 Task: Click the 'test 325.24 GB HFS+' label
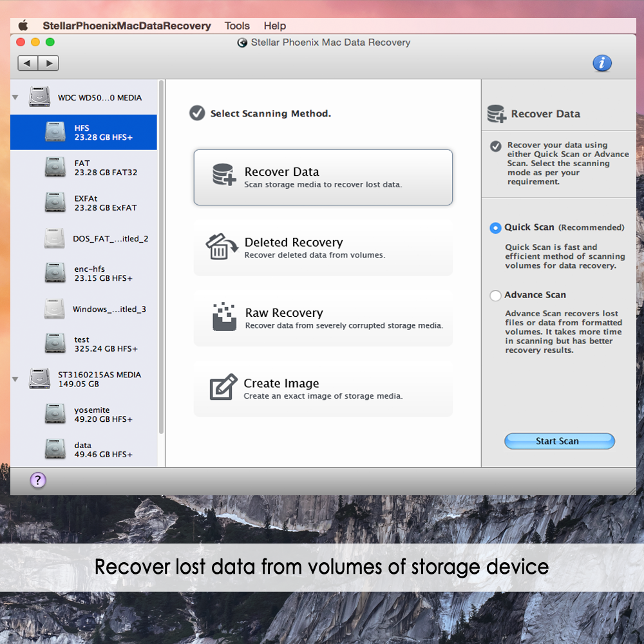pyautogui.click(x=106, y=344)
